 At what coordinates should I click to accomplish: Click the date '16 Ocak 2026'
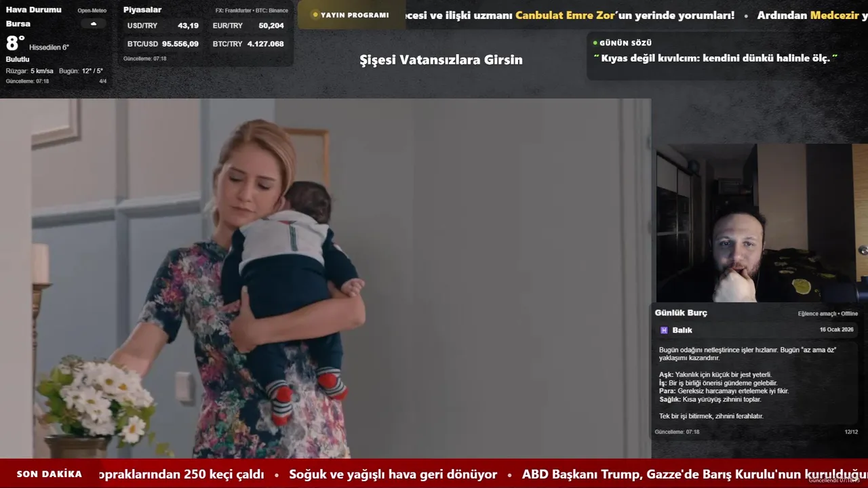pos(836,329)
